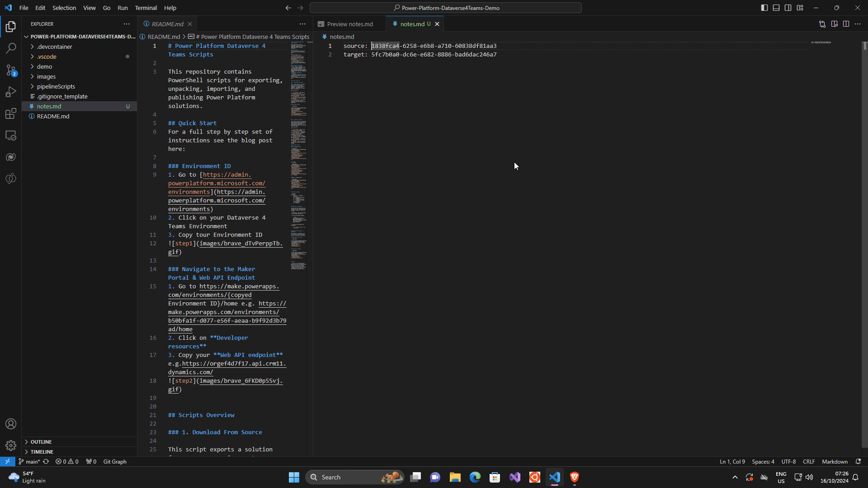
Task: Switch to the Preview notes.md tab
Action: (x=350, y=24)
